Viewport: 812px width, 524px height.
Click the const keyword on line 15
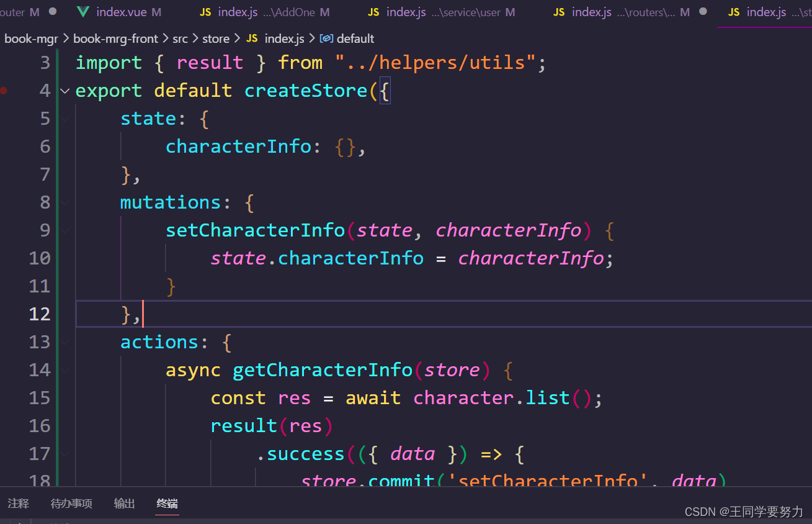point(238,398)
